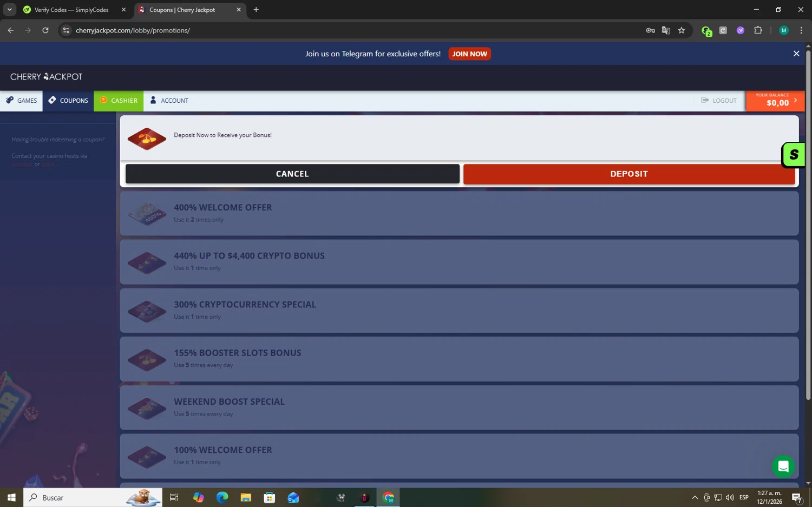
Task: Close the Coupons | Cherry Jackpot tab
Action: 239,10
